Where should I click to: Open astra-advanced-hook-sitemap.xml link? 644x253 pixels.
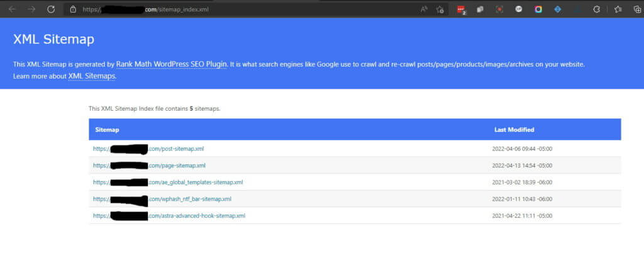[169, 216]
